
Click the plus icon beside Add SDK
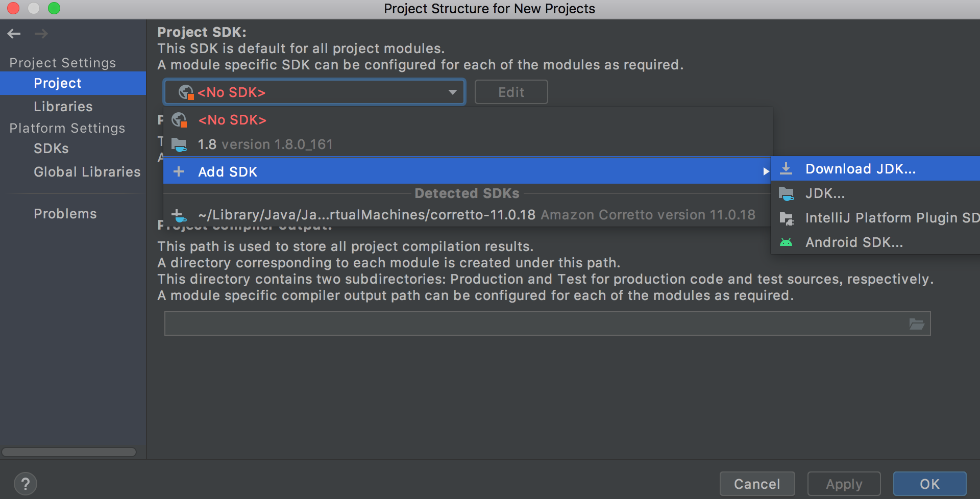point(179,172)
